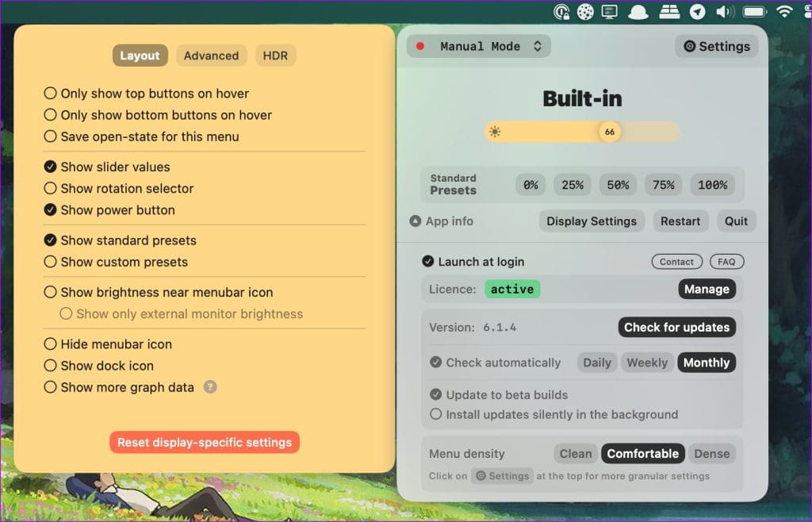Set menu density to Dense
812x522 pixels.
[x=711, y=454]
